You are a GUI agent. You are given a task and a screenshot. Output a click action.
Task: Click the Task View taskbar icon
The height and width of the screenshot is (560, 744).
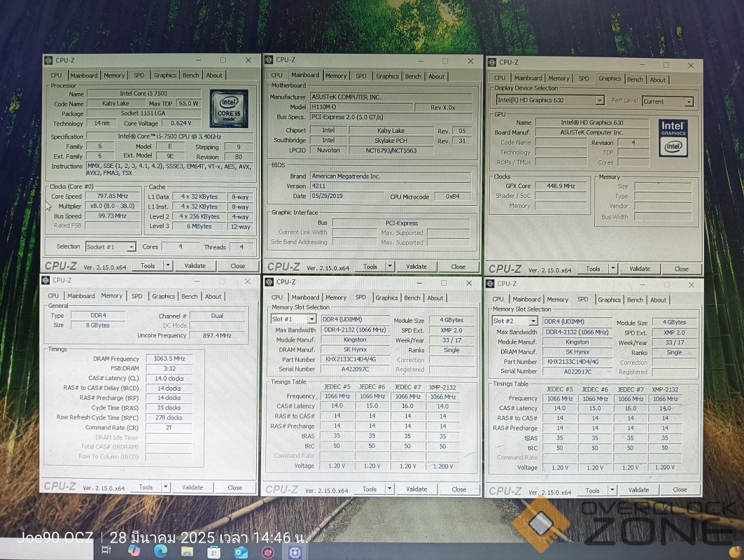(106, 552)
